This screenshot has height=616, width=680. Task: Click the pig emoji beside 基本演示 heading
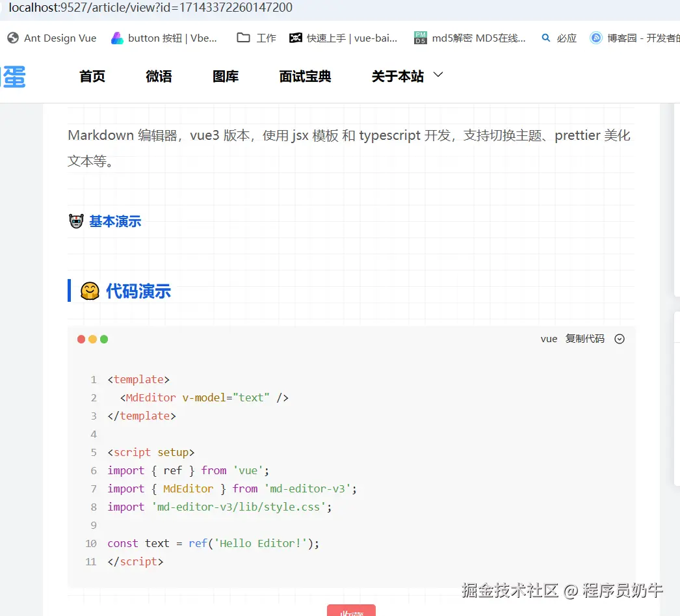click(76, 221)
